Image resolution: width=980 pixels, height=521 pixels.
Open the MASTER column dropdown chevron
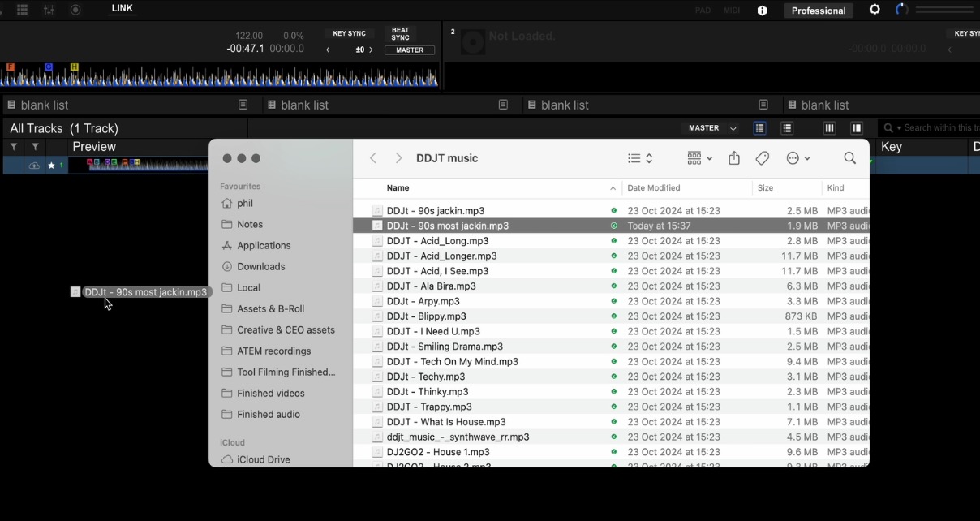point(733,127)
